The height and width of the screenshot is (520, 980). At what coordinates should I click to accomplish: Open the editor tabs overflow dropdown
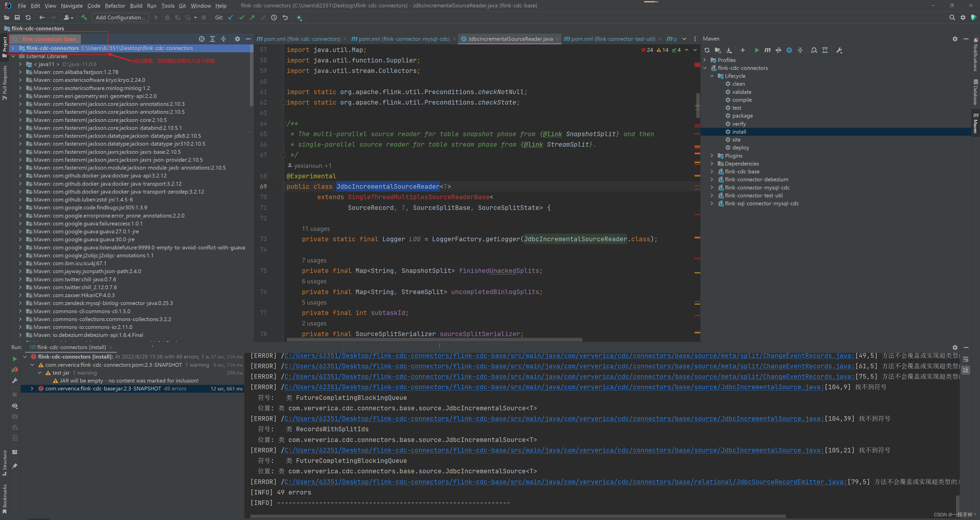tap(684, 39)
